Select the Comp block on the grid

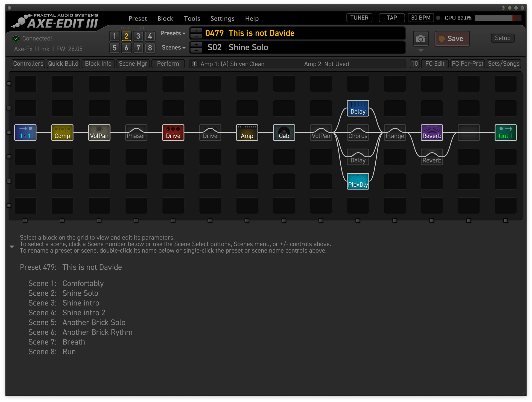coord(62,133)
